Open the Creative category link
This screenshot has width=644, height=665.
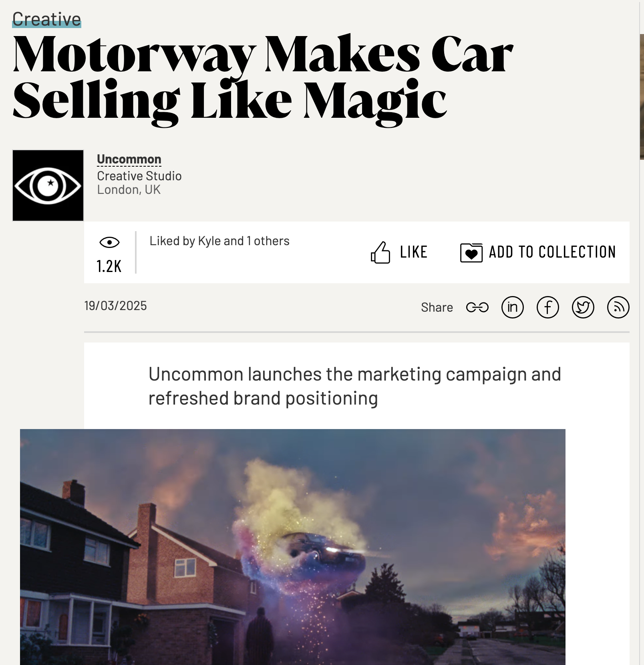[x=46, y=19]
